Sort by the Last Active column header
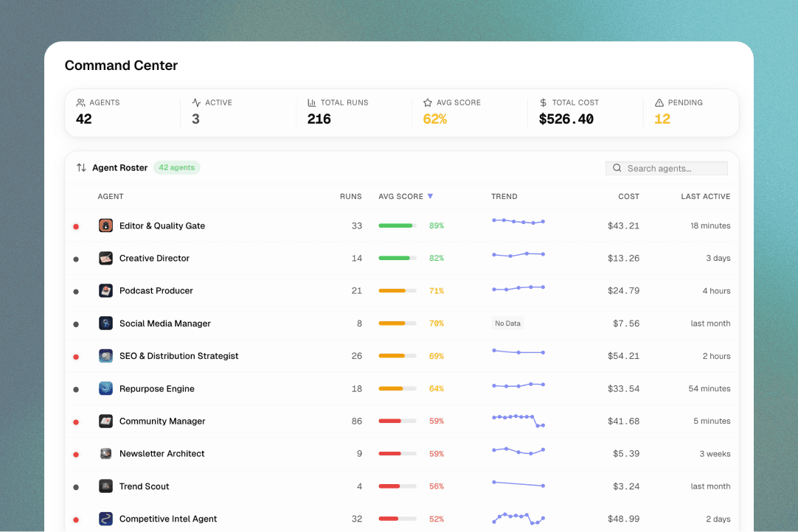 pos(705,196)
